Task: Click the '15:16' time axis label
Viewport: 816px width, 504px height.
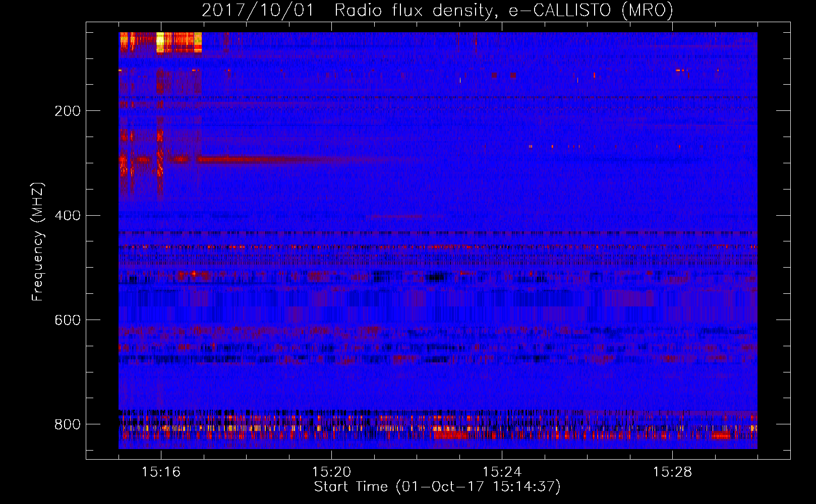Action: pyautogui.click(x=161, y=472)
